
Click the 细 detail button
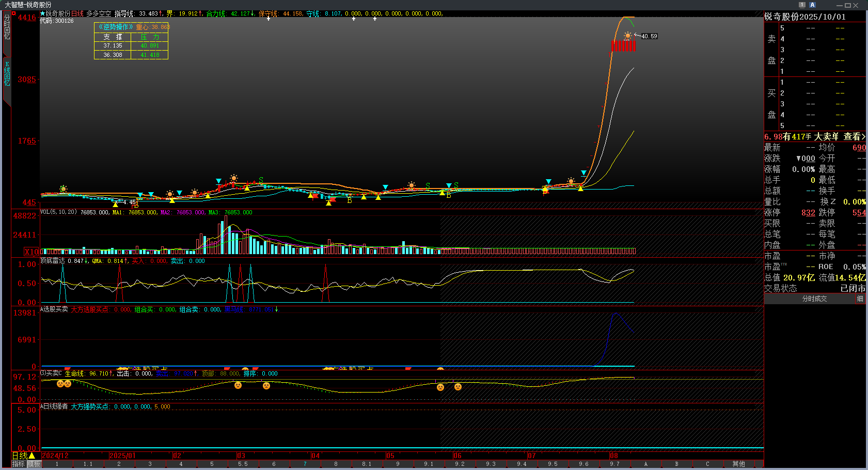point(860,299)
